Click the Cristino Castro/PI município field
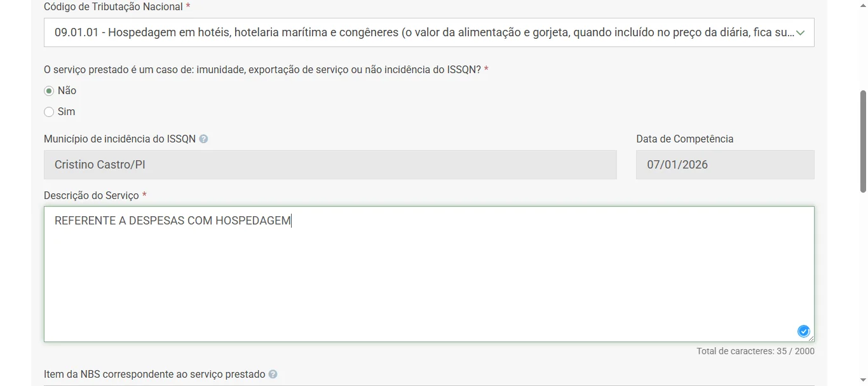868x386 pixels. (x=330, y=165)
